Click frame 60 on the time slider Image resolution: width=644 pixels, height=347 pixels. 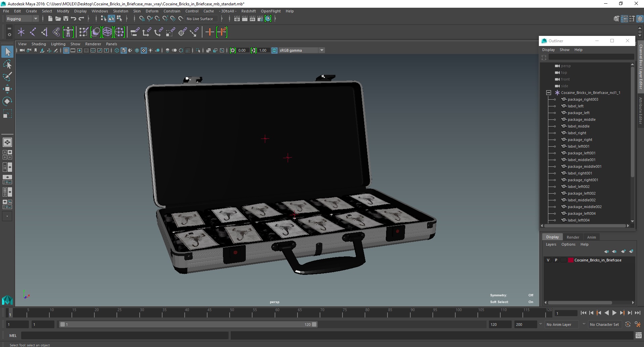pyautogui.click(x=277, y=313)
